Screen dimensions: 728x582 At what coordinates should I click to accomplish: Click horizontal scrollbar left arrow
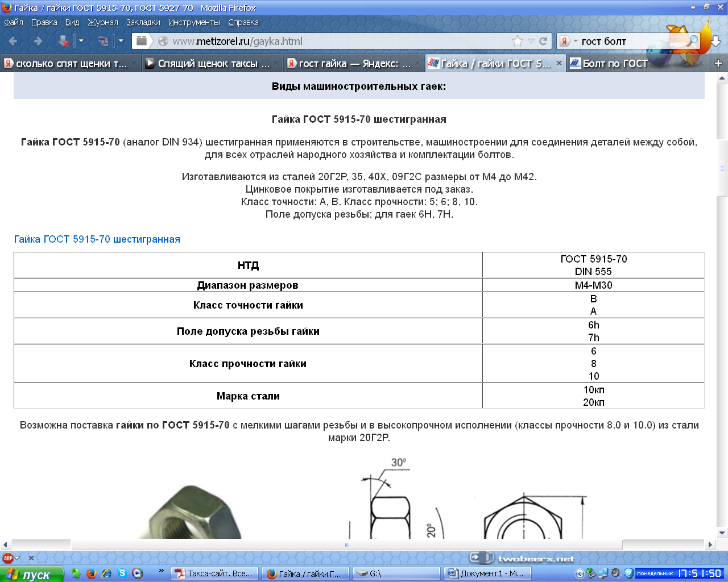coord(5,544)
